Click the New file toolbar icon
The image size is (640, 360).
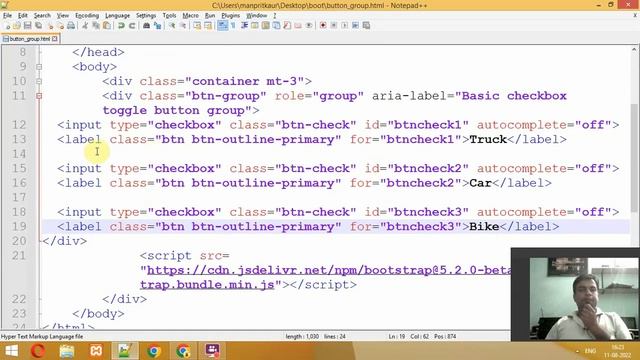click(8, 25)
